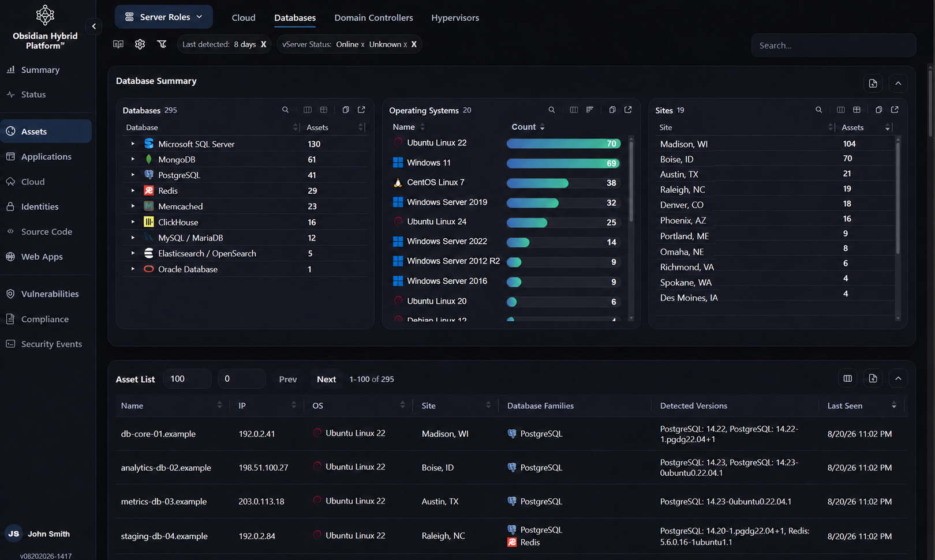
Task: Remove the Online status filter value
Action: [362, 44]
